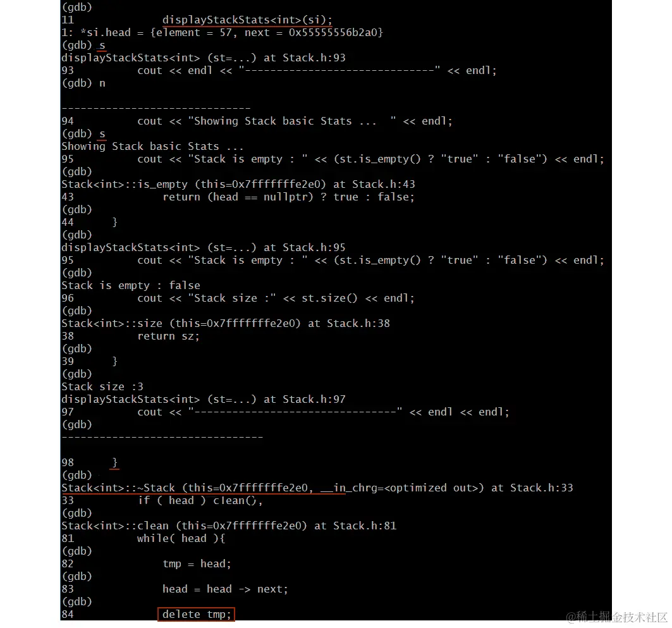
Task: Click the underlined displayStackStats<int>(si); call
Action: 247,20
